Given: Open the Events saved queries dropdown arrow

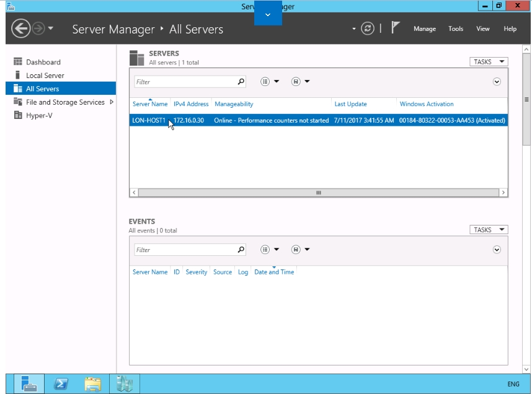Looking at the screenshot, I should (307, 250).
